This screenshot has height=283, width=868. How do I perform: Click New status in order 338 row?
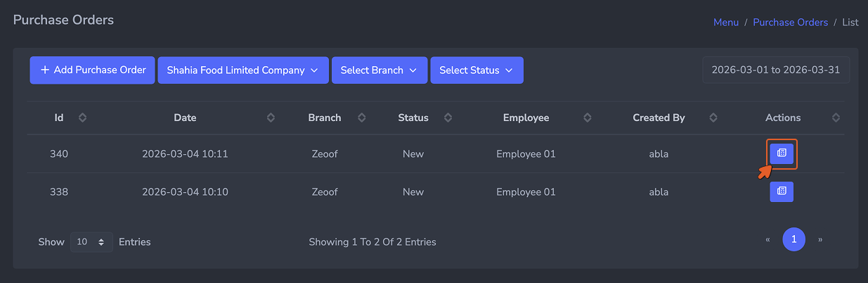413,191
